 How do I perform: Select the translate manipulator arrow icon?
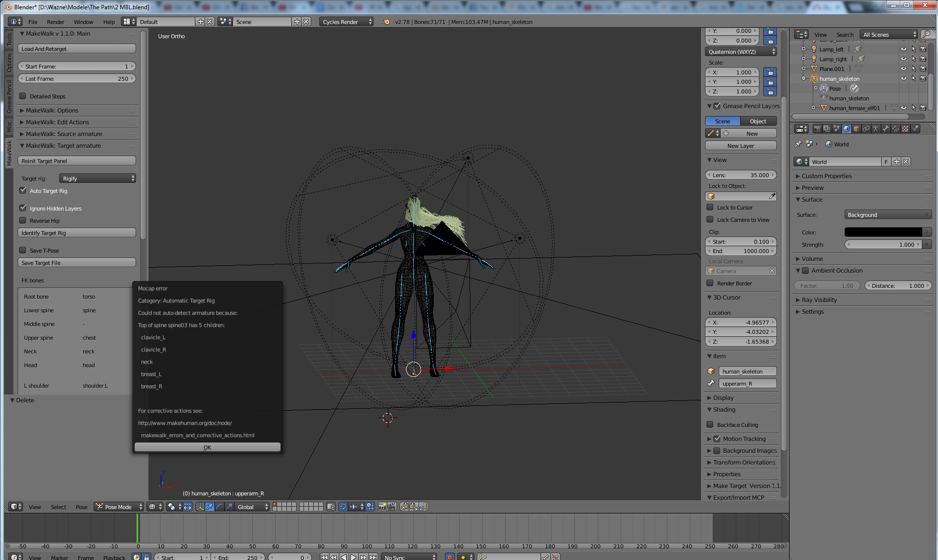(x=210, y=507)
